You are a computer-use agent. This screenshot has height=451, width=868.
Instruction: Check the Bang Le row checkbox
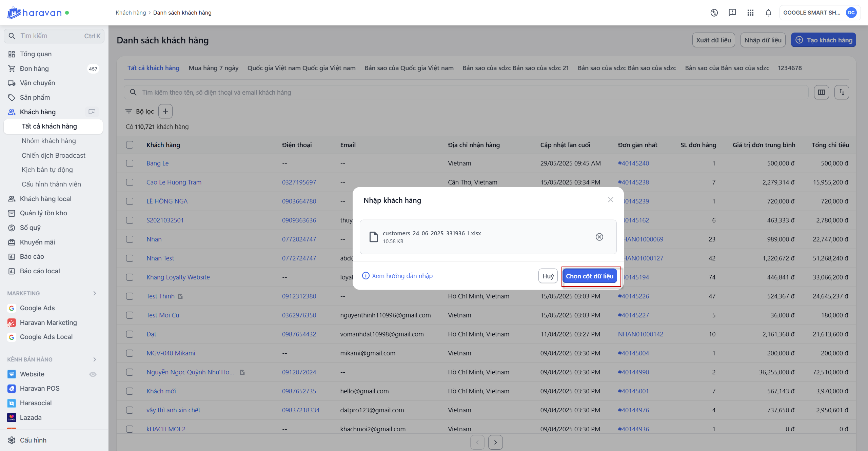[x=130, y=163]
